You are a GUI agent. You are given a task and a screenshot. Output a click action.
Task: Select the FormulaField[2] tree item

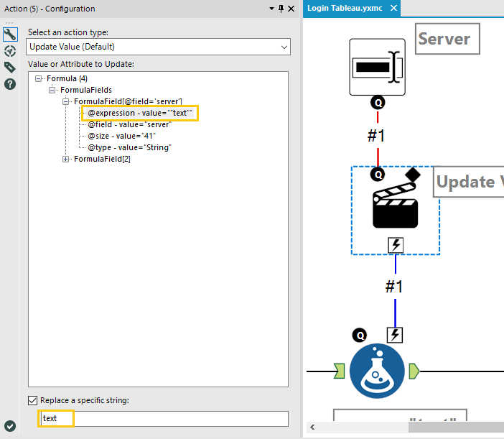coord(102,160)
